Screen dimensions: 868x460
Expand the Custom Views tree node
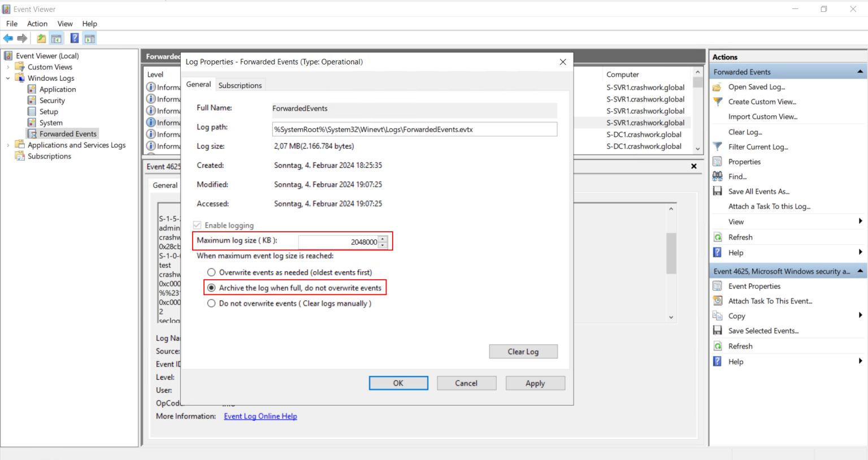(x=8, y=67)
